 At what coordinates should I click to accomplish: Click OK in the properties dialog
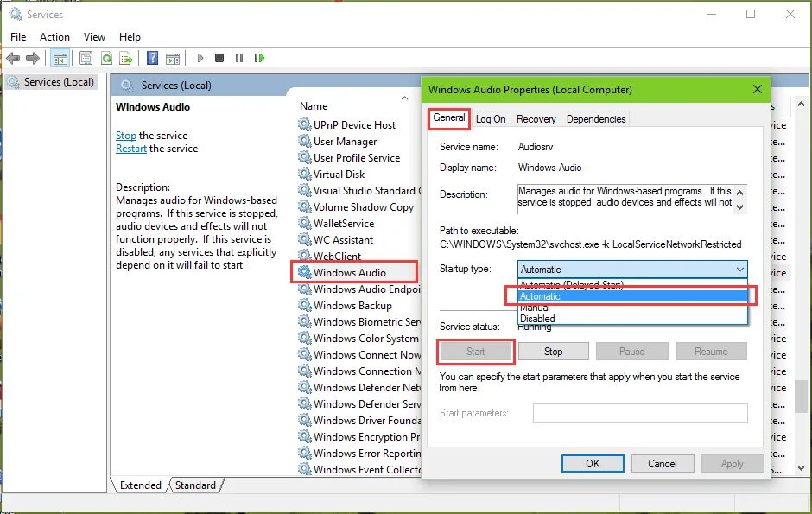(x=593, y=463)
